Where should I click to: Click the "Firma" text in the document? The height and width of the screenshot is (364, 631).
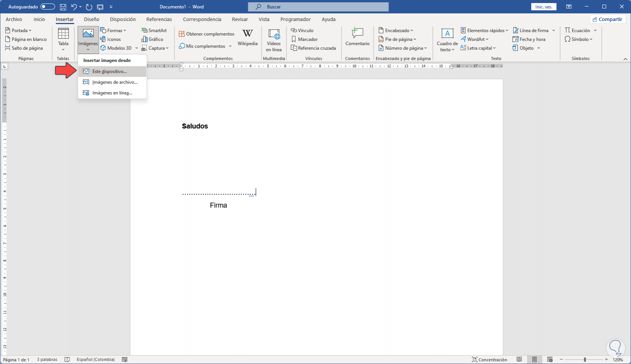(x=218, y=205)
